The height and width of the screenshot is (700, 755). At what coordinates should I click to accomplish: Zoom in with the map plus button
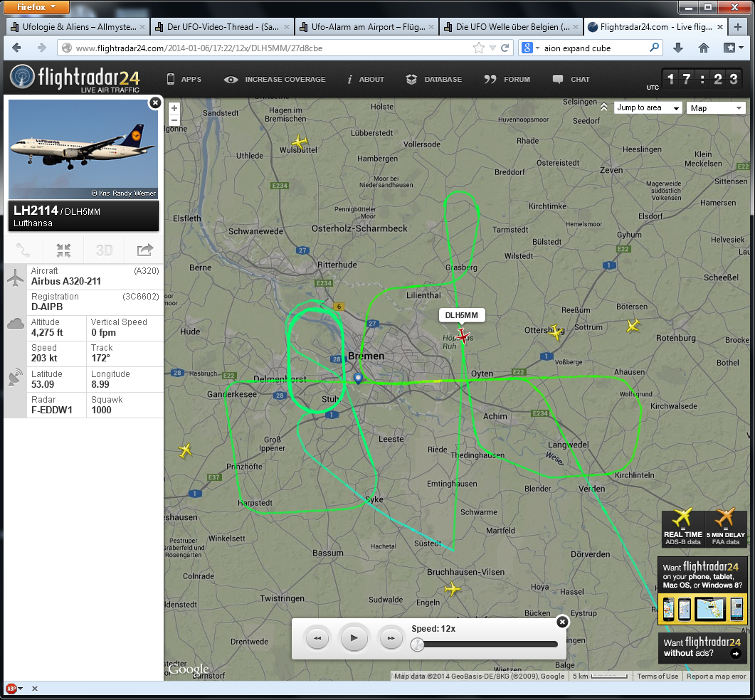(174, 109)
